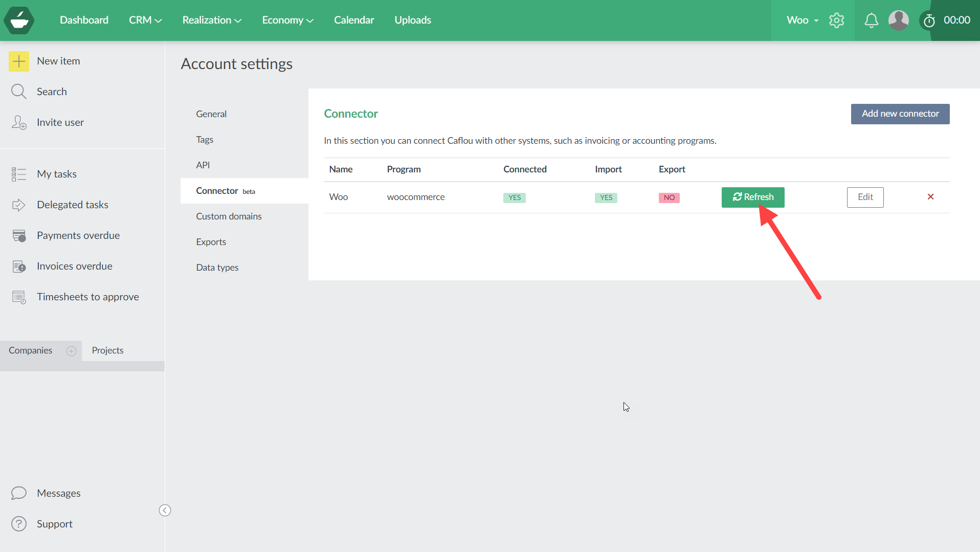Open My tasks list
Screen dimensions: 980x552
tap(57, 174)
